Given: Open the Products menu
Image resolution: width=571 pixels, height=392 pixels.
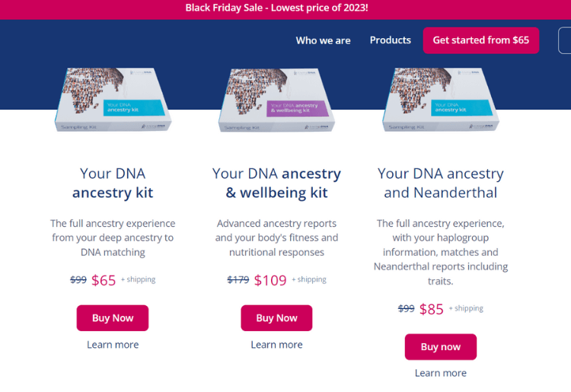Looking at the screenshot, I should coord(390,40).
